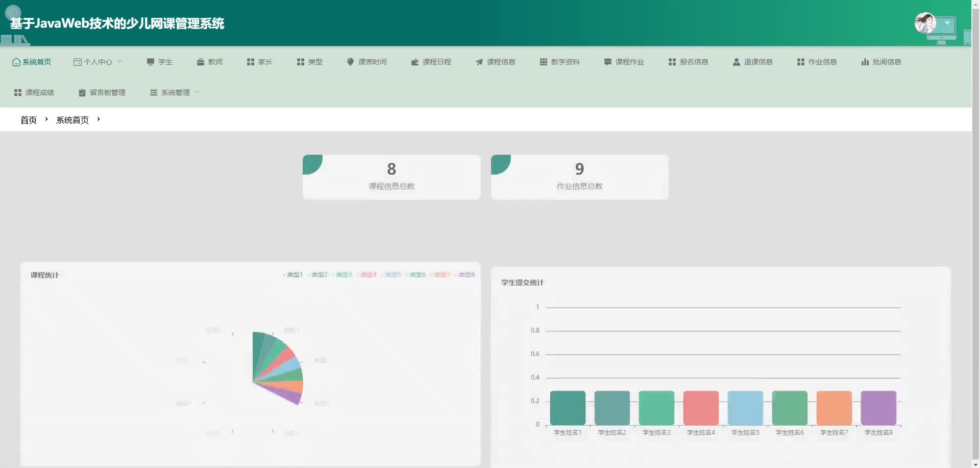The width and height of the screenshot is (980, 468).
Task: Open 课程作业 using its chat icon
Action: pos(608,62)
